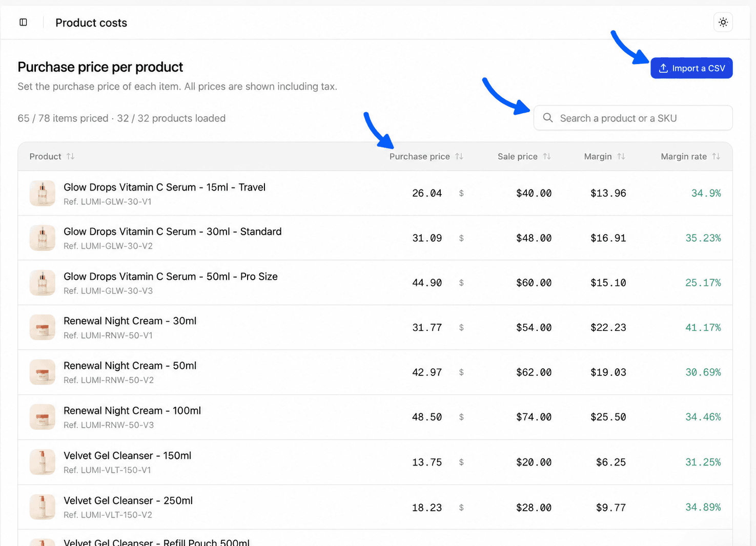The width and height of the screenshot is (756, 546).
Task: Click the Import a CSV button
Action: 691,68
